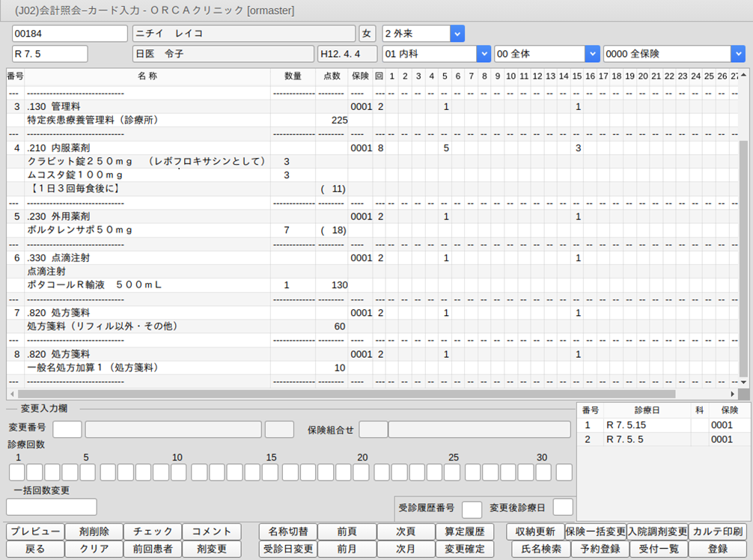This screenshot has height=560, width=753.
Task: Click the 算定履歴 button
Action: pos(464,532)
